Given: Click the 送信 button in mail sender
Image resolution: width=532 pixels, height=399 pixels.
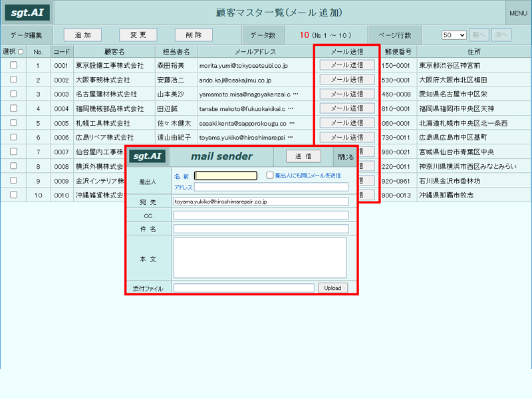Looking at the screenshot, I should pos(303,156).
